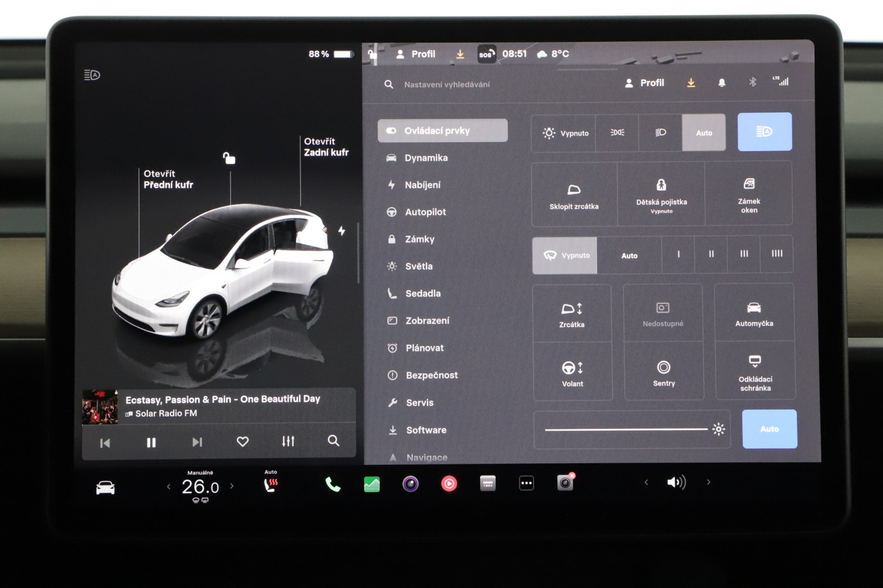Select headlight Auto option

pos(704,132)
